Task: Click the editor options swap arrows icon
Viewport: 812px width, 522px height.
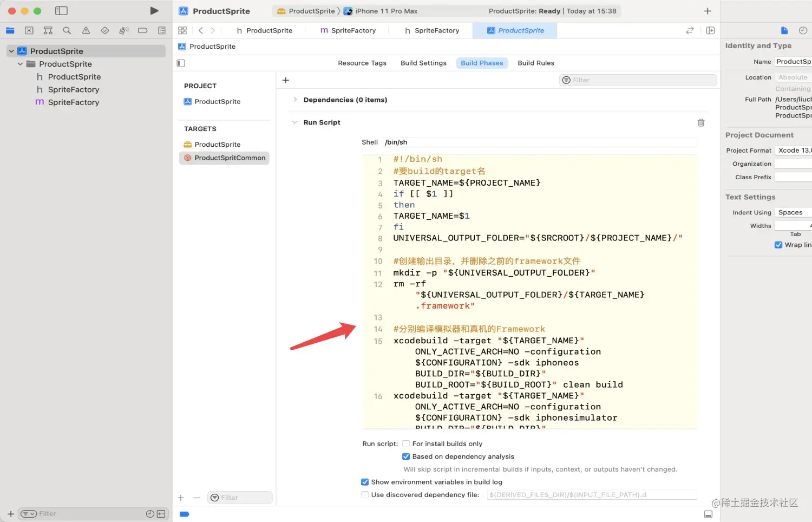Action: pos(690,30)
